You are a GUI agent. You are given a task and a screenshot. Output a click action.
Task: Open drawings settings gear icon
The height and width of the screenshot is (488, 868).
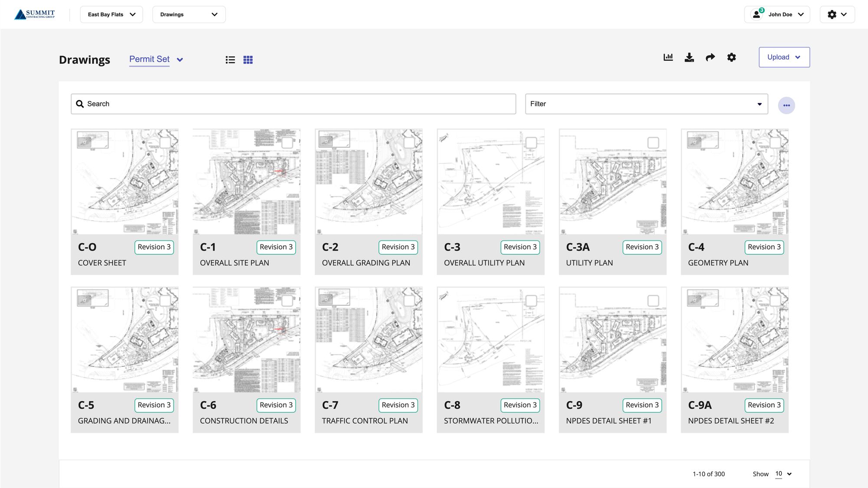731,57
